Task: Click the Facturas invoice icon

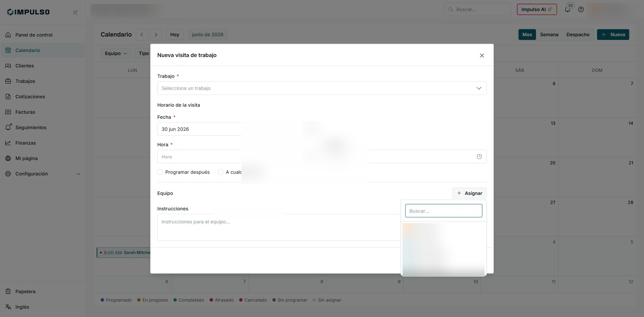Action: click(8, 112)
